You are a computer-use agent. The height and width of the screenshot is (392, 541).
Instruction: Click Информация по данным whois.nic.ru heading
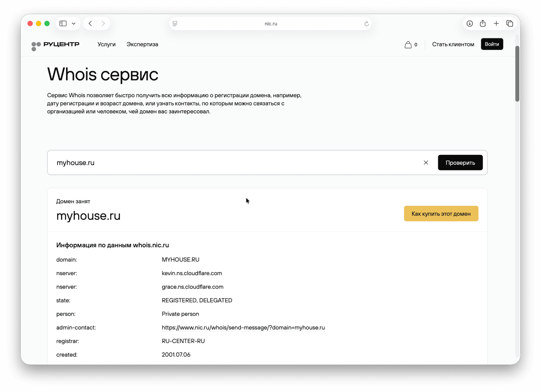click(113, 245)
